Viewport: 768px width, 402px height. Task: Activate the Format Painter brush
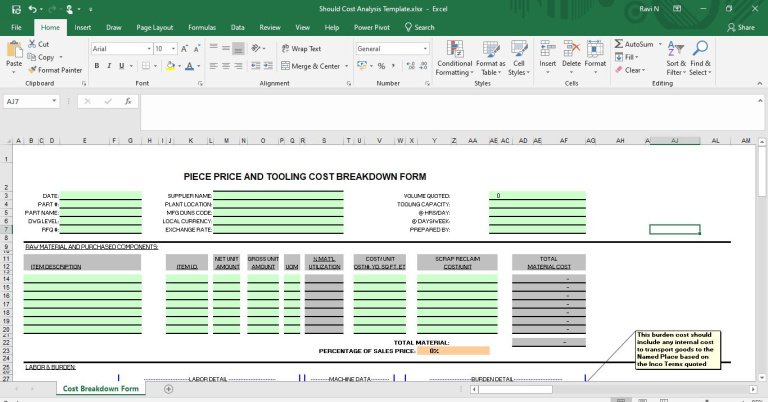tap(55, 70)
